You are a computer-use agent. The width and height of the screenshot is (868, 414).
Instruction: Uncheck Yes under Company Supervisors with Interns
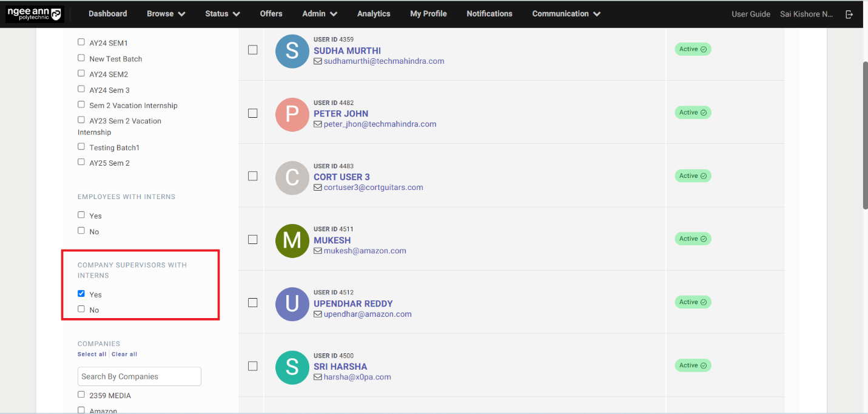[81, 294]
